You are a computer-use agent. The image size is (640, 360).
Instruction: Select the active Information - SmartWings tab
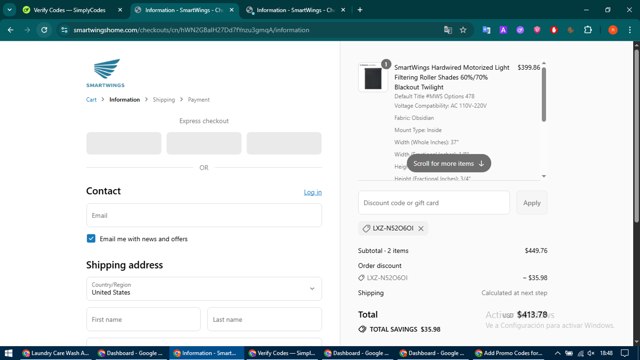tap(184, 10)
